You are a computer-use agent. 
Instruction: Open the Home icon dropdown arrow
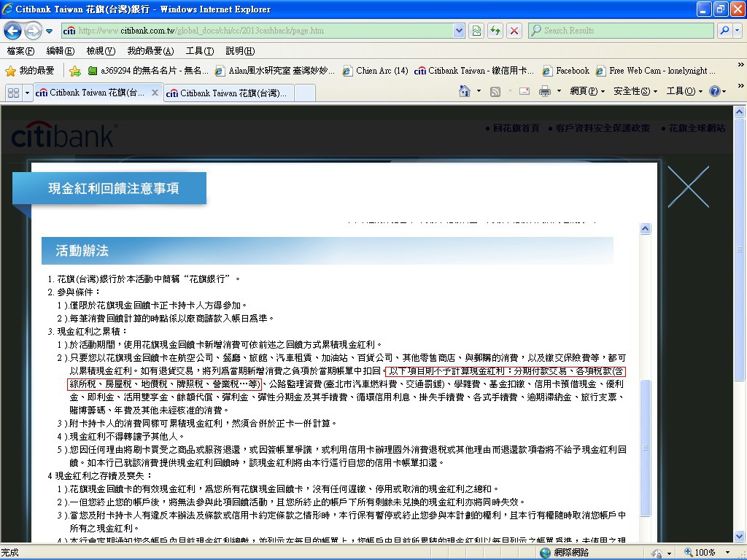(x=479, y=91)
